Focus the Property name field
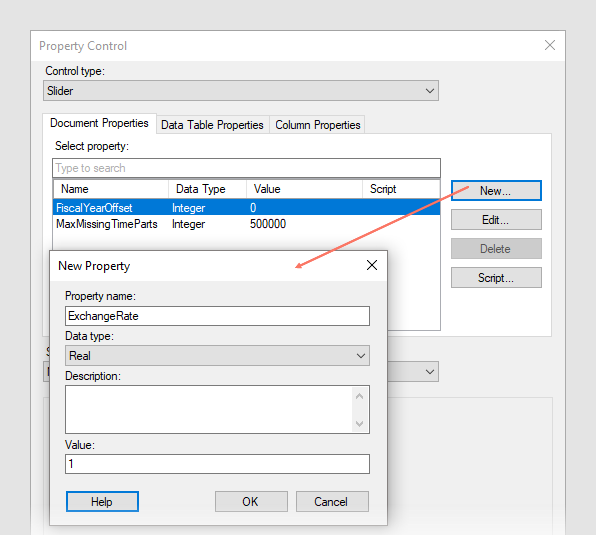Image resolution: width=596 pixels, height=535 pixels. (x=217, y=316)
